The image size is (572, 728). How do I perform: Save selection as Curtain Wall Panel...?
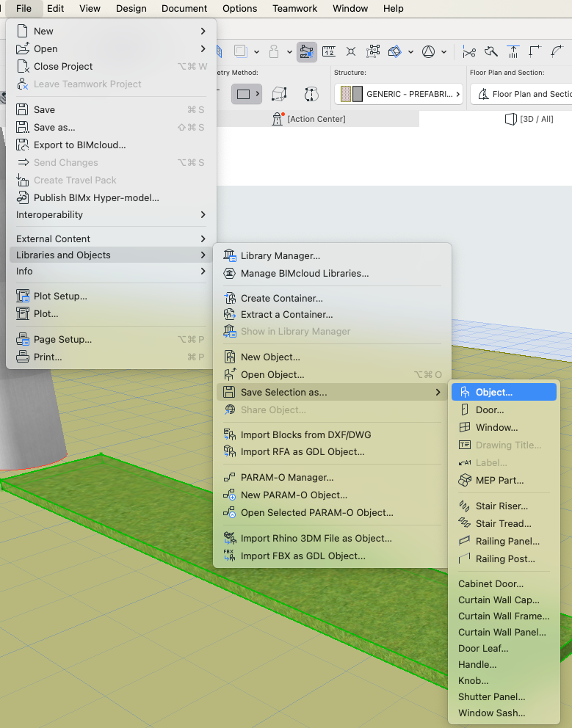coord(504,633)
